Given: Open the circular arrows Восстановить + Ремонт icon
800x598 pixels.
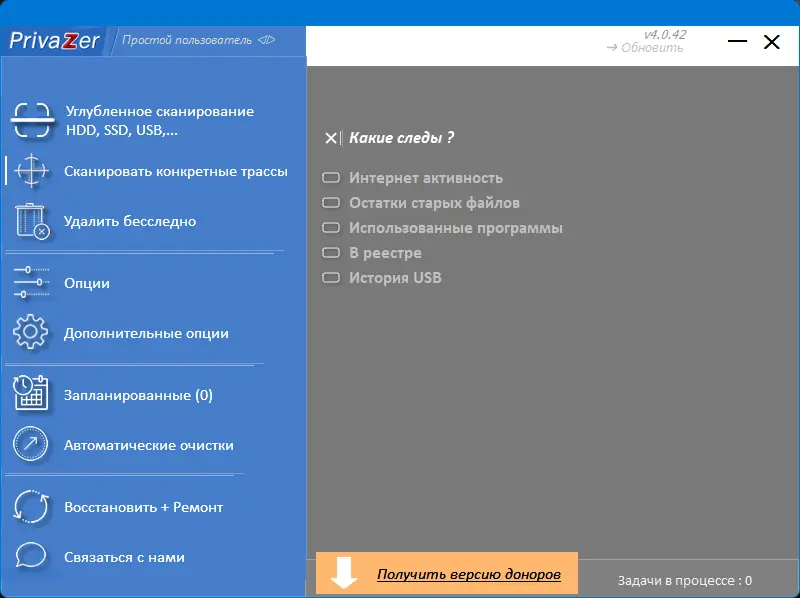Looking at the screenshot, I should 31,507.
